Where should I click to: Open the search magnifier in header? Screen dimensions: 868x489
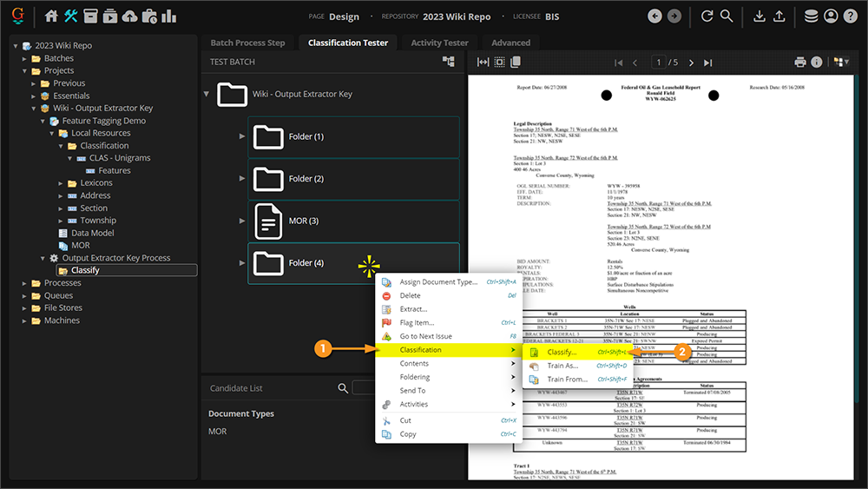pyautogui.click(x=727, y=17)
